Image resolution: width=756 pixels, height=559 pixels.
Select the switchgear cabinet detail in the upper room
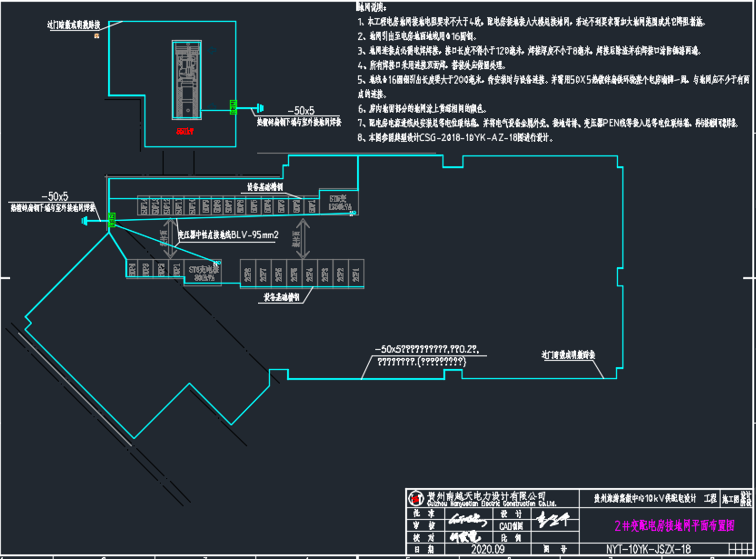click(x=186, y=80)
